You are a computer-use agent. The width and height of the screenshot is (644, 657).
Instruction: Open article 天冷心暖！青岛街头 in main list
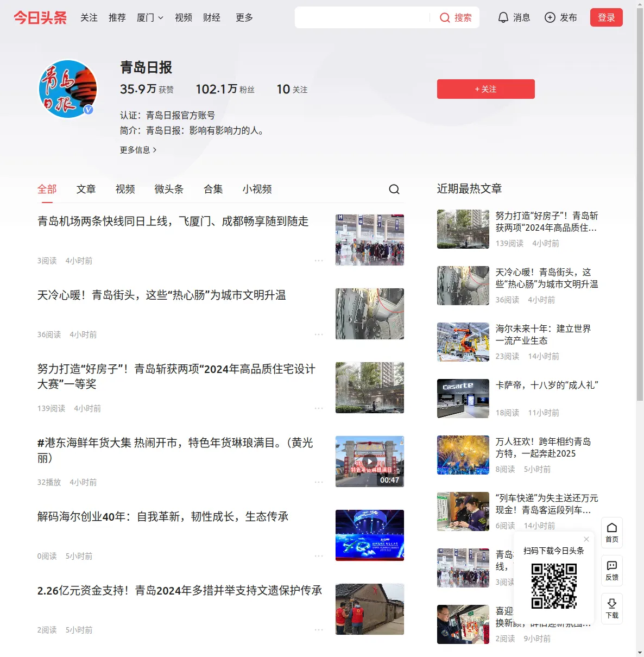(161, 295)
